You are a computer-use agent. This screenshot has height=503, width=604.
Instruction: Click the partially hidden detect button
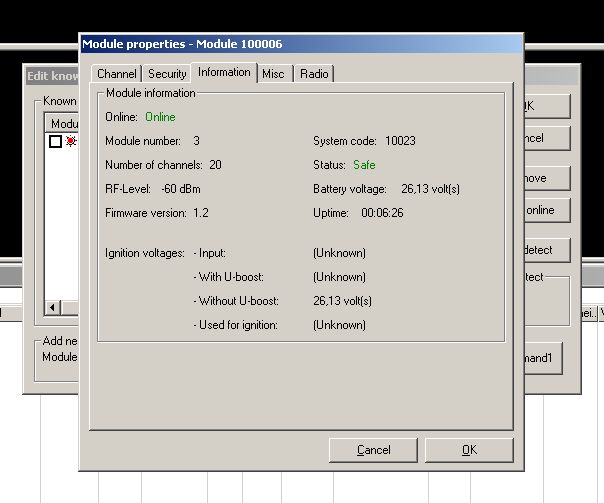click(x=547, y=250)
